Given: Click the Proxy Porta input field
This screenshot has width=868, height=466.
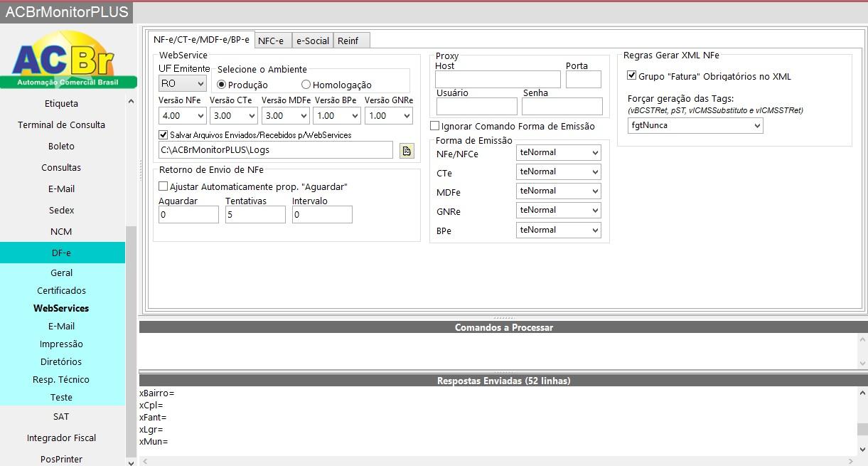Looking at the screenshot, I should [584, 79].
